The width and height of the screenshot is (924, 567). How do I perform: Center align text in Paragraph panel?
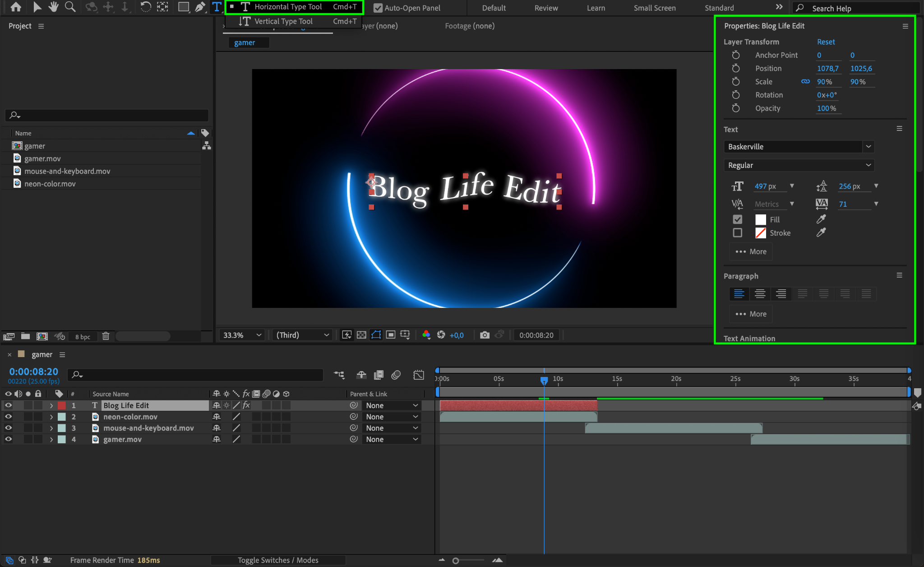pos(760,294)
